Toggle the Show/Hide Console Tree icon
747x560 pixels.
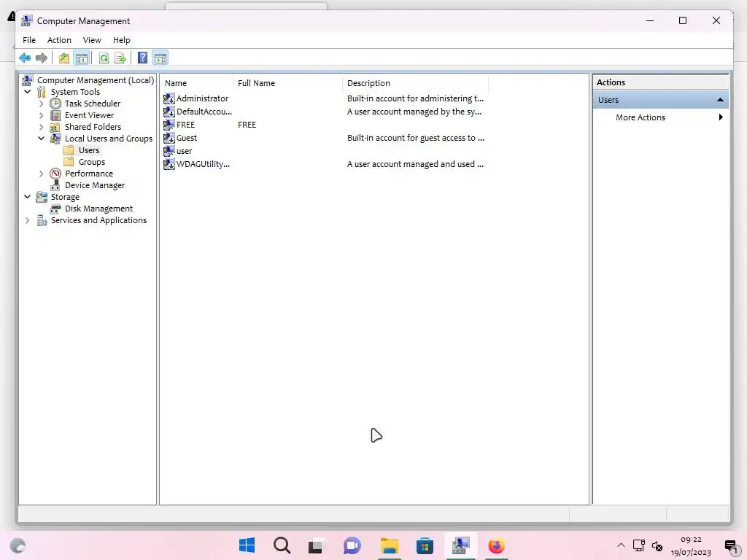point(82,58)
